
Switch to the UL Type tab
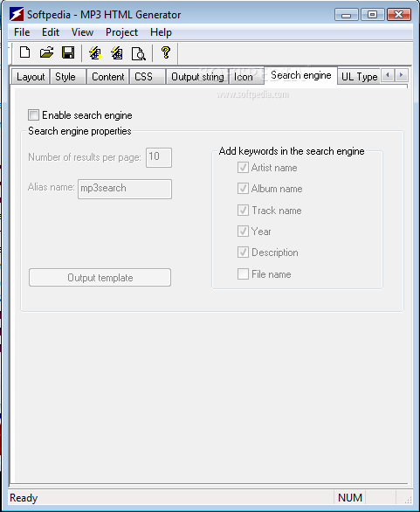tap(359, 77)
